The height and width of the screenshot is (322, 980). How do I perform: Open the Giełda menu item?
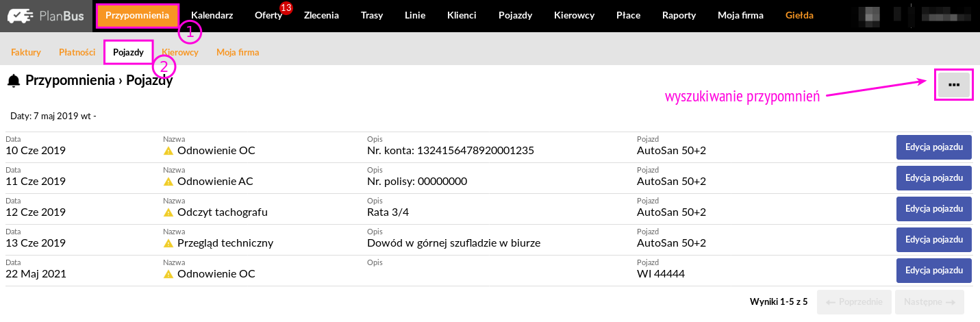pyautogui.click(x=799, y=16)
